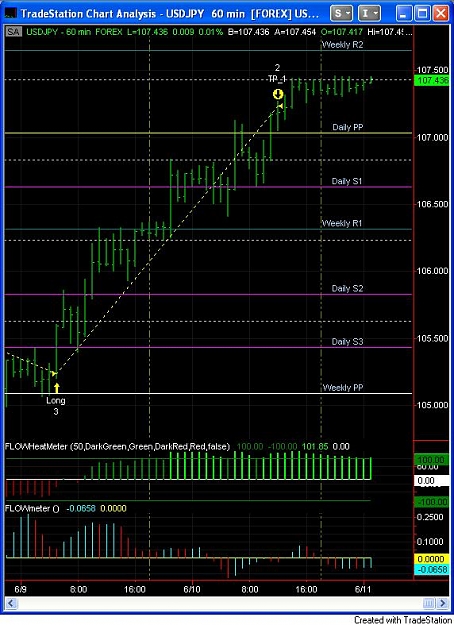Click the TradeStation window icon in title bar

point(10,14)
